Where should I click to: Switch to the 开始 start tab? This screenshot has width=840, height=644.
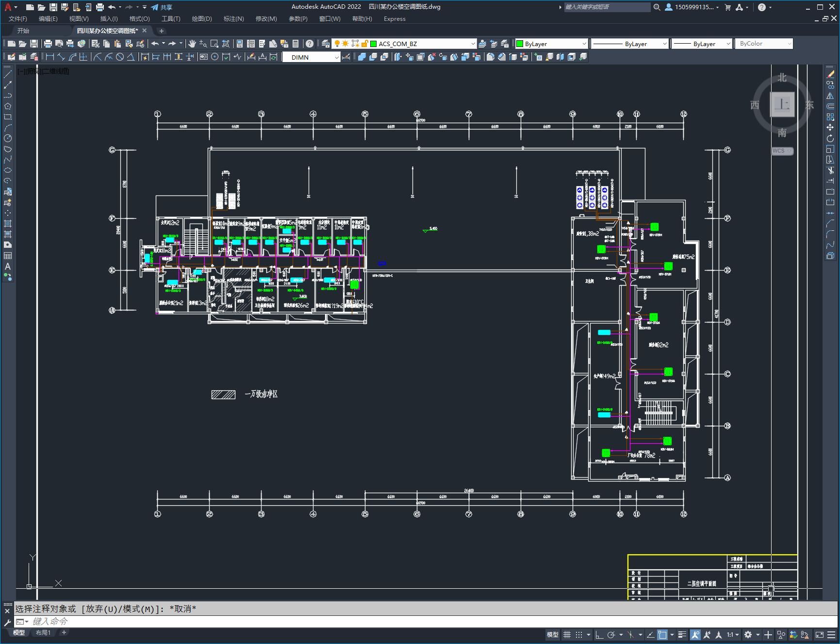point(23,31)
